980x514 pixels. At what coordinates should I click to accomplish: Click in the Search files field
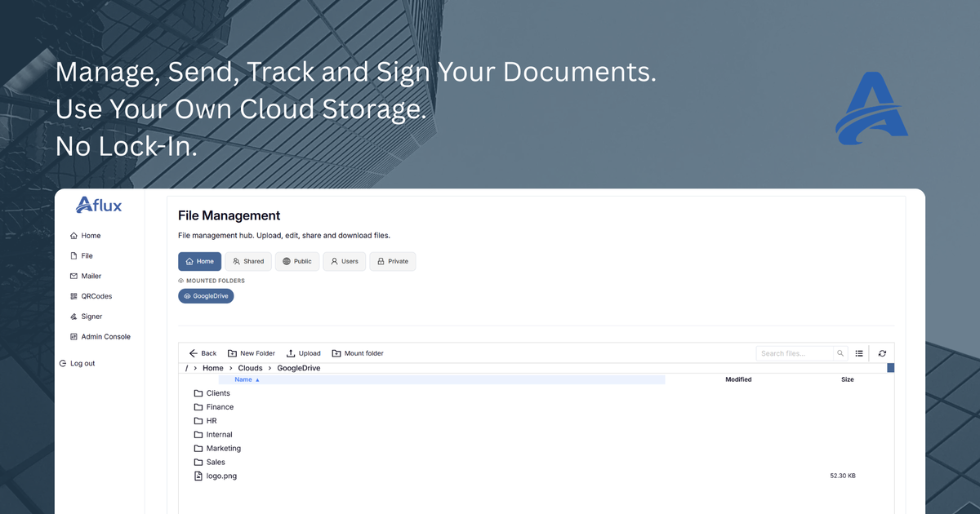pyautogui.click(x=794, y=353)
